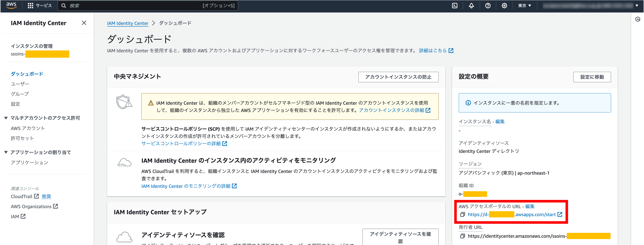This screenshot has height=245, width=644.
Task: Click the 発行者 URL label
Action: [x=470, y=227]
